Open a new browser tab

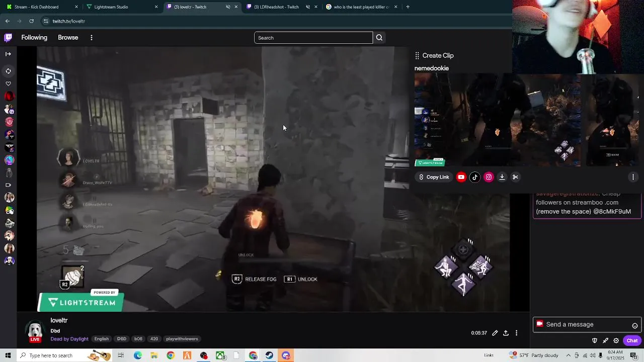(x=408, y=7)
